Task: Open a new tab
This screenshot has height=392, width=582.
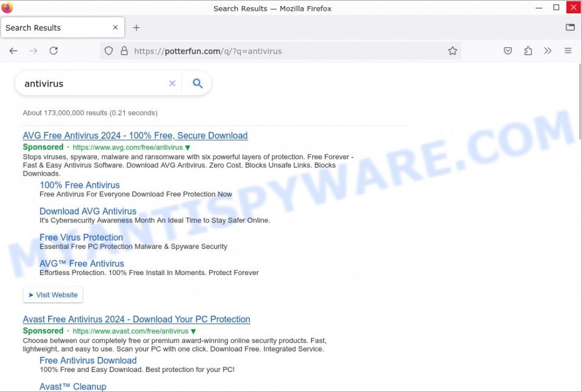Action: pos(136,28)
